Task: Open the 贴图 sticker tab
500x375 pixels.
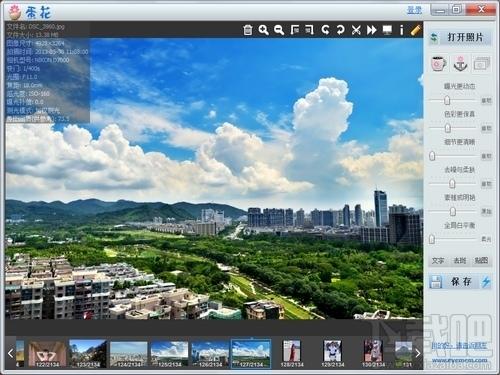Action: click(481, 261)
